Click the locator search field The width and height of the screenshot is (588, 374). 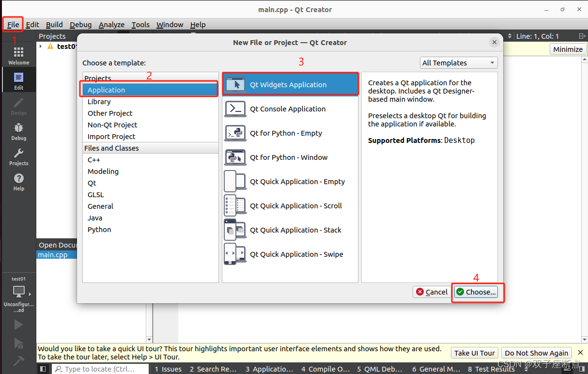tap(101, 369)
